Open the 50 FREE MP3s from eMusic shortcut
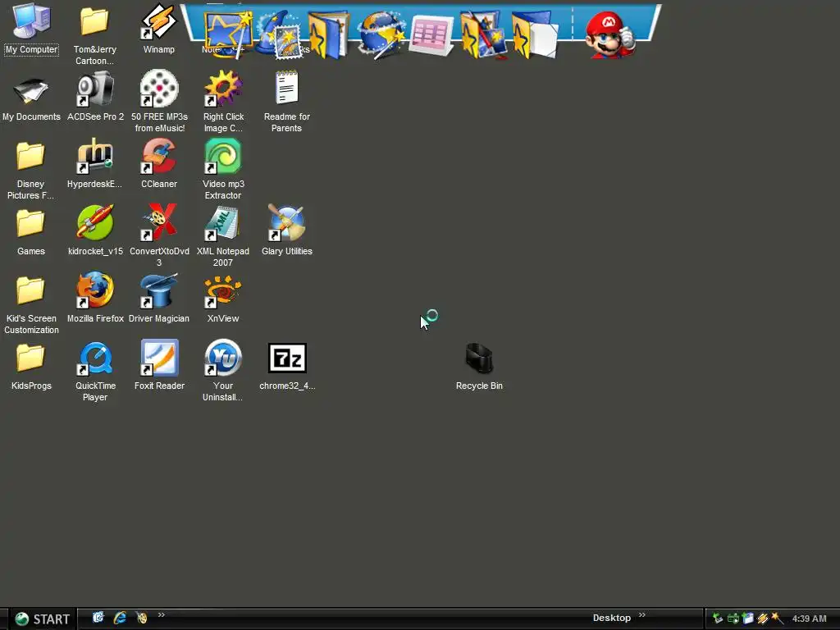 pos(159,101)
